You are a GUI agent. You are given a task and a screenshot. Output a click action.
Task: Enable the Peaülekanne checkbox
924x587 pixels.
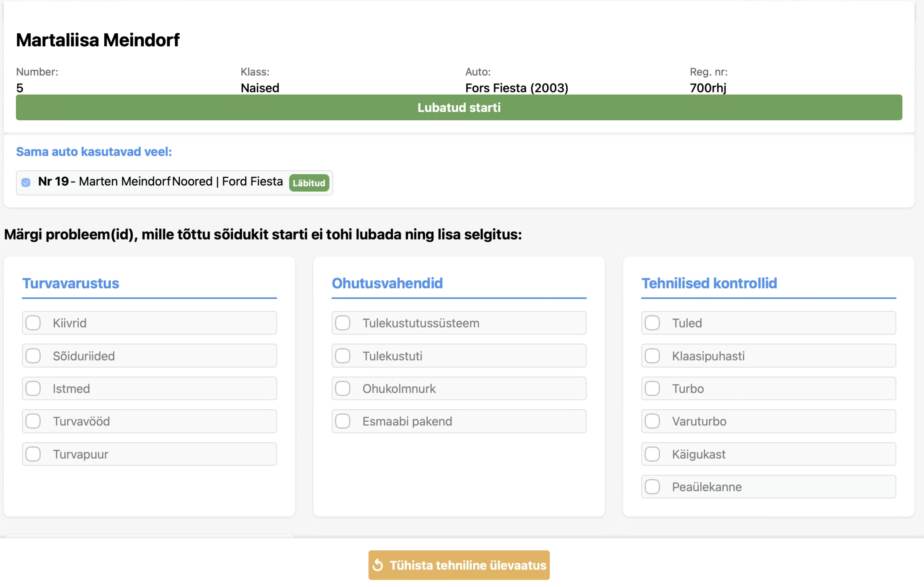point(652,487)
